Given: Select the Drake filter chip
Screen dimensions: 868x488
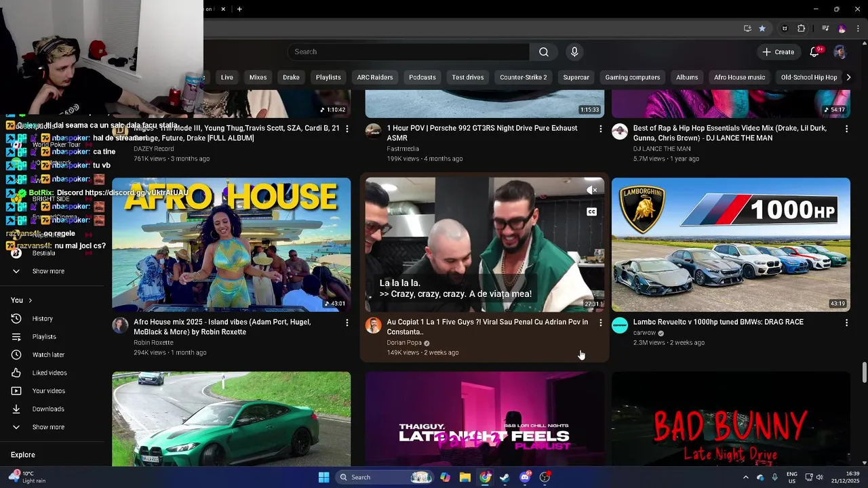Looking at the screenshot, I should click(291, 77).
